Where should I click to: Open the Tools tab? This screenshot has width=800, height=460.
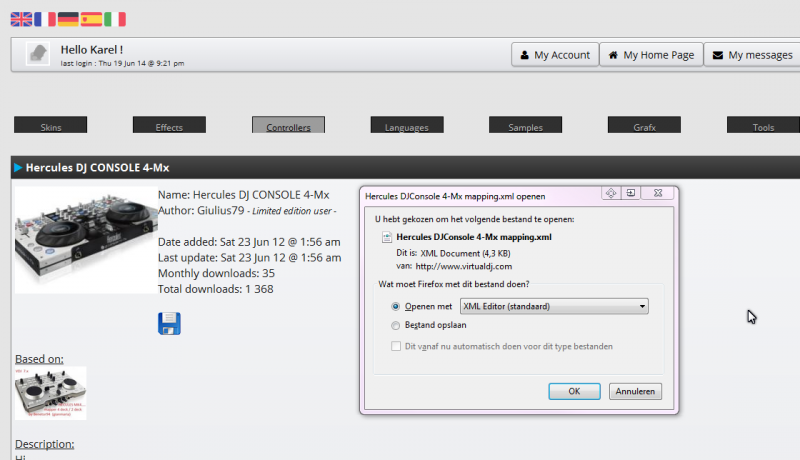coord(763,125)
